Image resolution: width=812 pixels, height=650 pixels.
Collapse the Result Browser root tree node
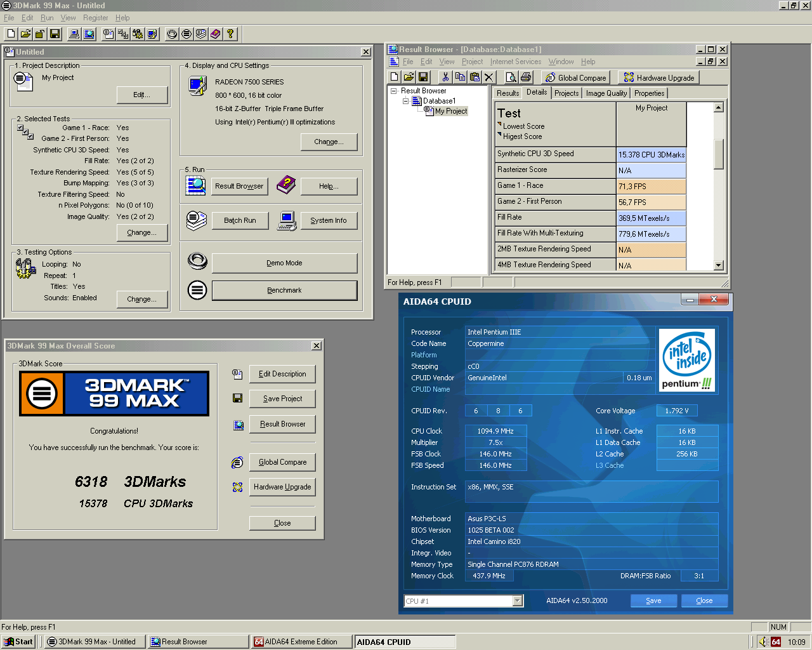[x=393, y=91]
